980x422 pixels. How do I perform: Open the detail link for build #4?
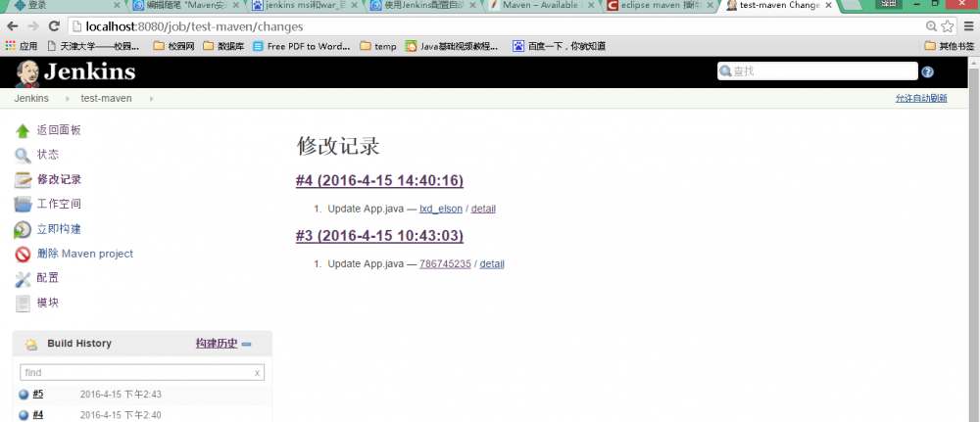(483, 209)
